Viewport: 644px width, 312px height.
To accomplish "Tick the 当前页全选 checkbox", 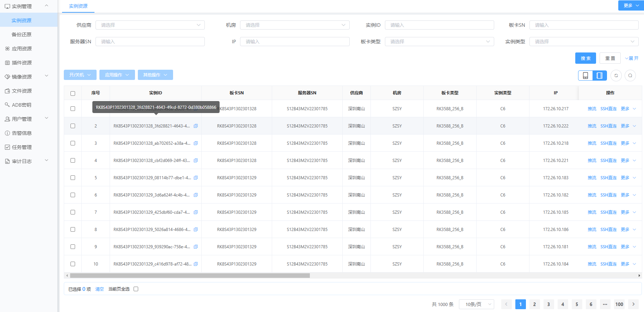I will point(136,289).
